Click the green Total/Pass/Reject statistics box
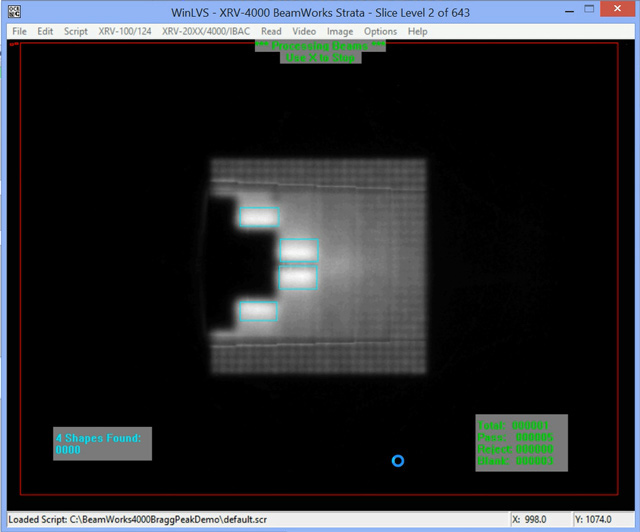This screenshot has height=532, width=640. click(521, 442)
